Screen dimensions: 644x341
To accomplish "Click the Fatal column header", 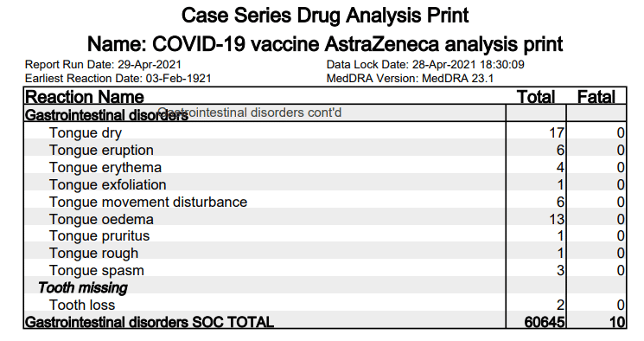I will pyautogui.click(x=596, y=97).
